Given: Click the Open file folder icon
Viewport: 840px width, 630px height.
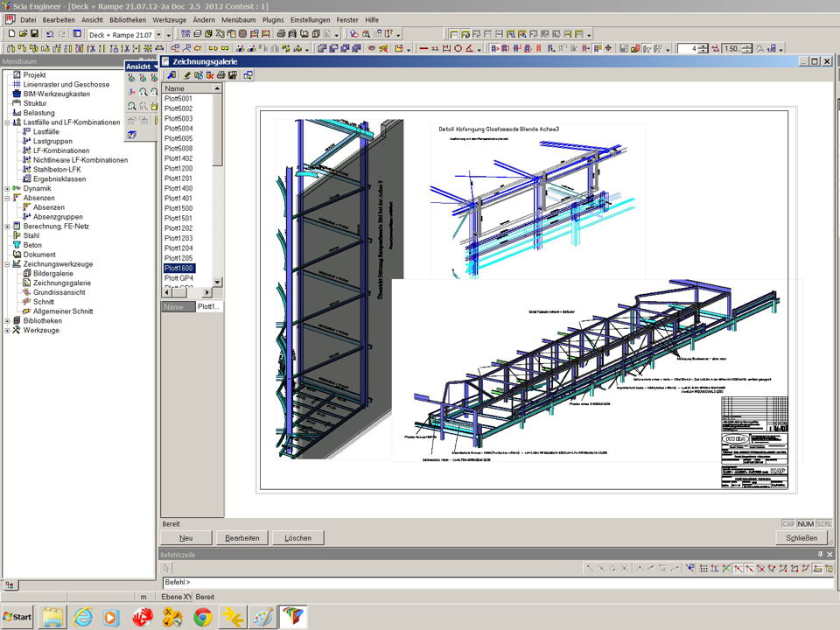Looking at the screenshot, I should (x=23, y=34).
